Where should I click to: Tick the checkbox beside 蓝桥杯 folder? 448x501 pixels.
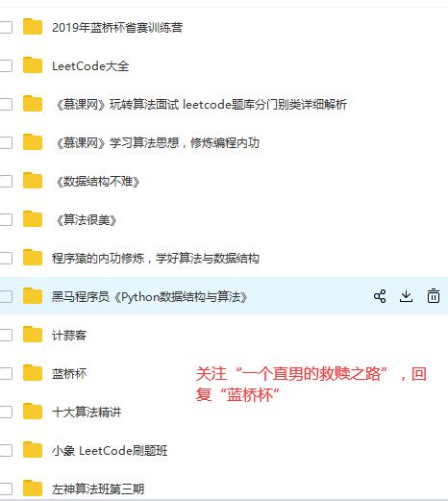pos(6,373)
